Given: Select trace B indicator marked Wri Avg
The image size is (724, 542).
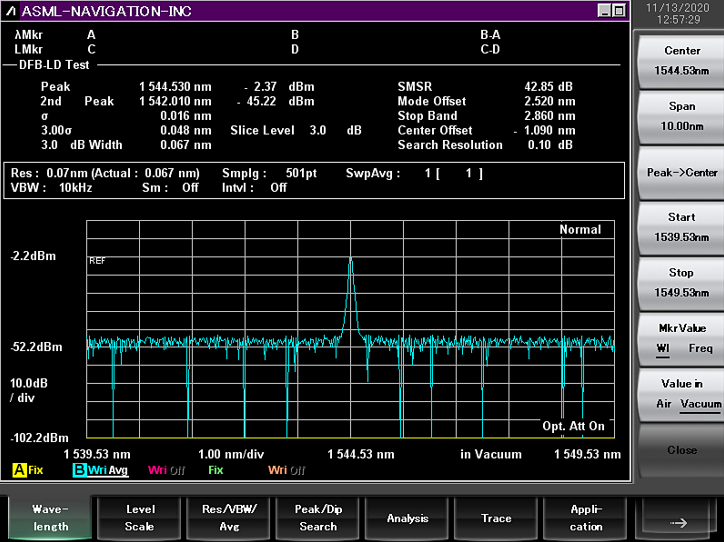Looking at the screenshot, I should pos(101,470).
